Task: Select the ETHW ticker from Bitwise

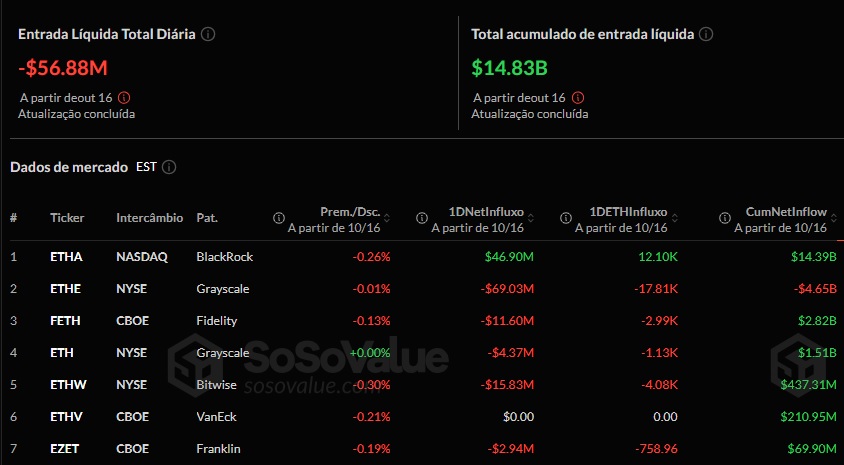Action: coord(68,385)
